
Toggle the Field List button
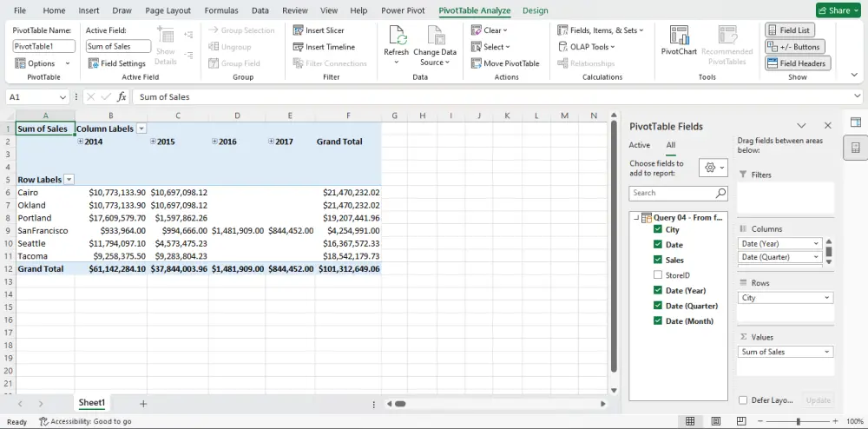point(789,30)
